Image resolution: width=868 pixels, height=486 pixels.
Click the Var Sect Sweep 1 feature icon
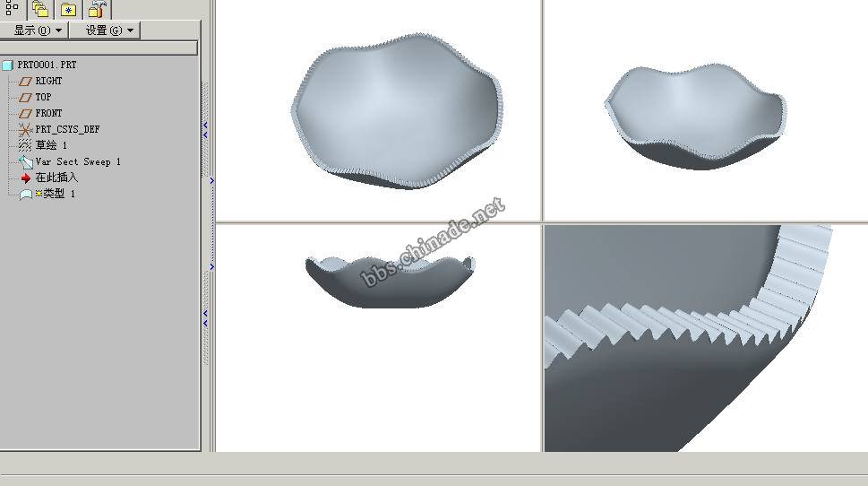coord(25,161)
